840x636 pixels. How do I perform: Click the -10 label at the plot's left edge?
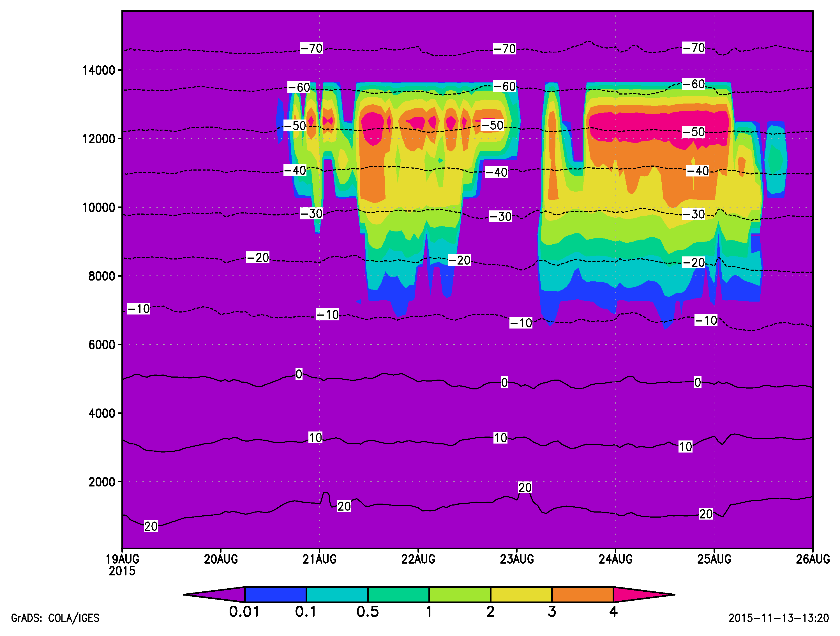(138, 309)
